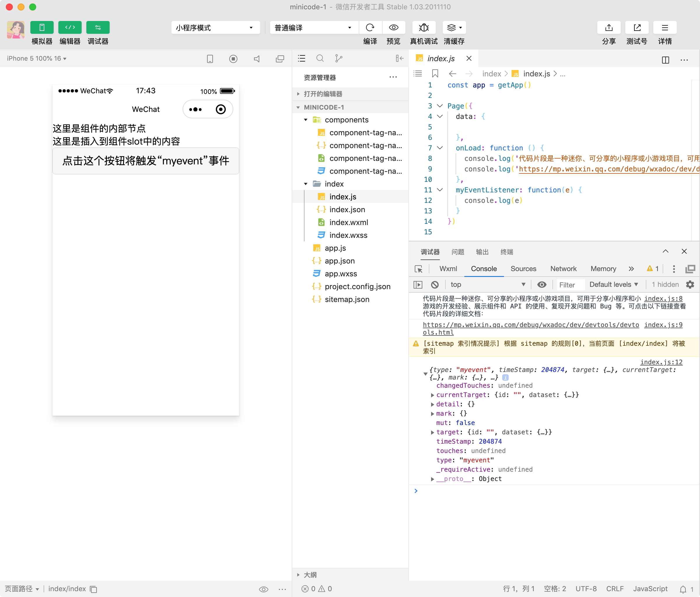Open Default levels dropdown
The height and width of the screenshot is (597, 700).
pos(613,285)
